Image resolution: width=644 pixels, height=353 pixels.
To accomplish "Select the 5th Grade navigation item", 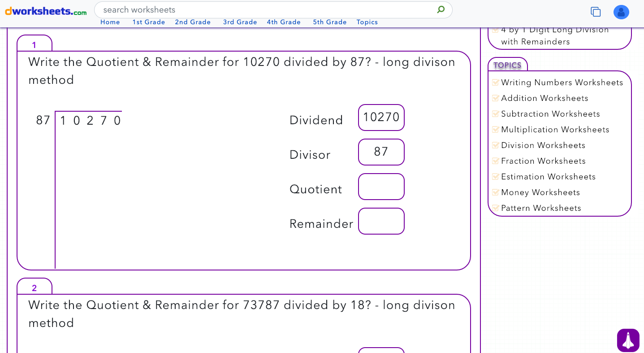I will [x=330, y=22].
